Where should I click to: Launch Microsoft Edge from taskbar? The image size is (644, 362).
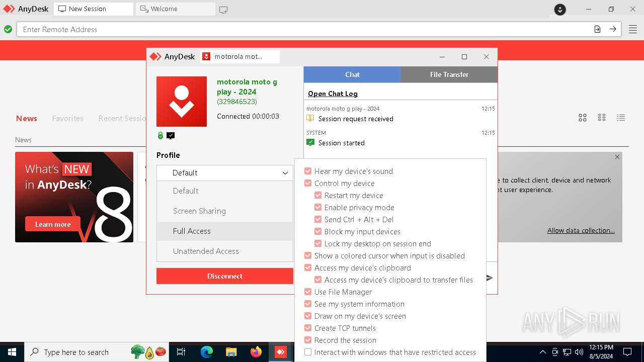point(207,352)
